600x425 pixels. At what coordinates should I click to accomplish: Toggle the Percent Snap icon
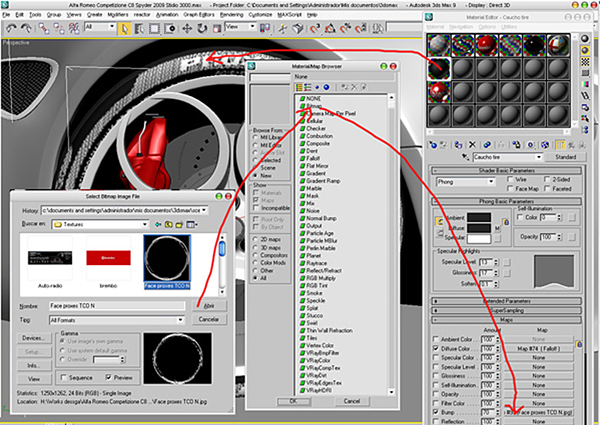click(x=345, y=29)
